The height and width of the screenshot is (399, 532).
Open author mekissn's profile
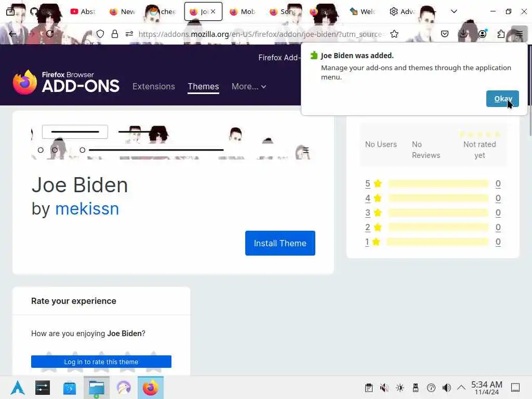tap(87, 209)
